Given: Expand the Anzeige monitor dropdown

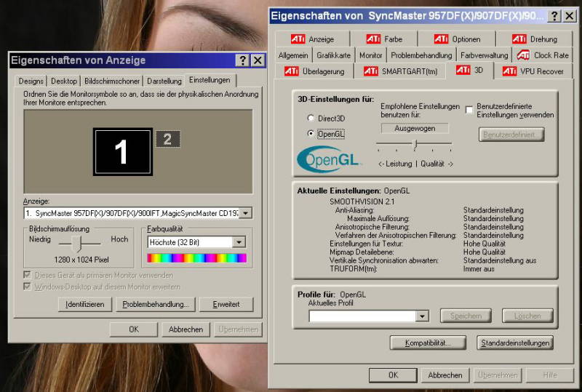Looking at the screenshot, I should pos(245,213).
